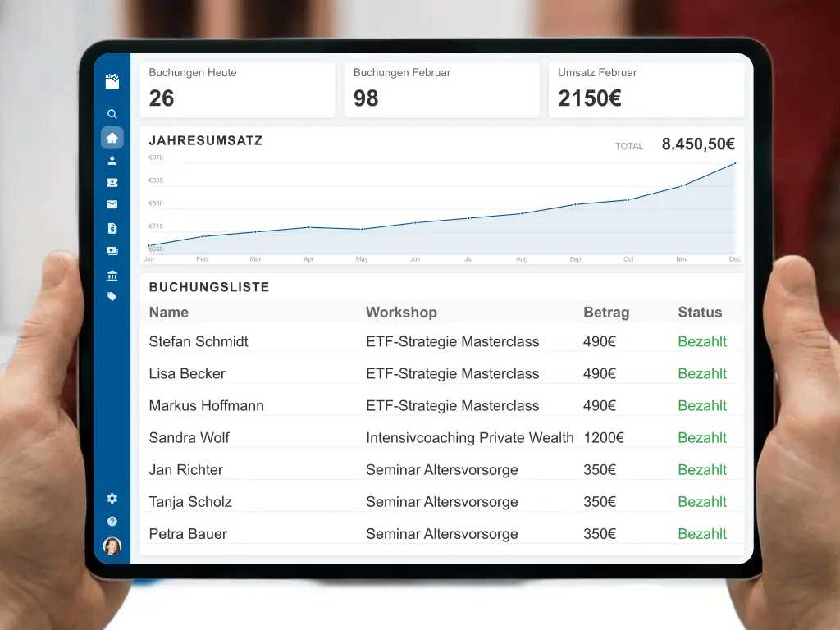This screenshot has width=840, height=630.
Task: Open the bank institution icon in sidebar
Action: [112, 274]
